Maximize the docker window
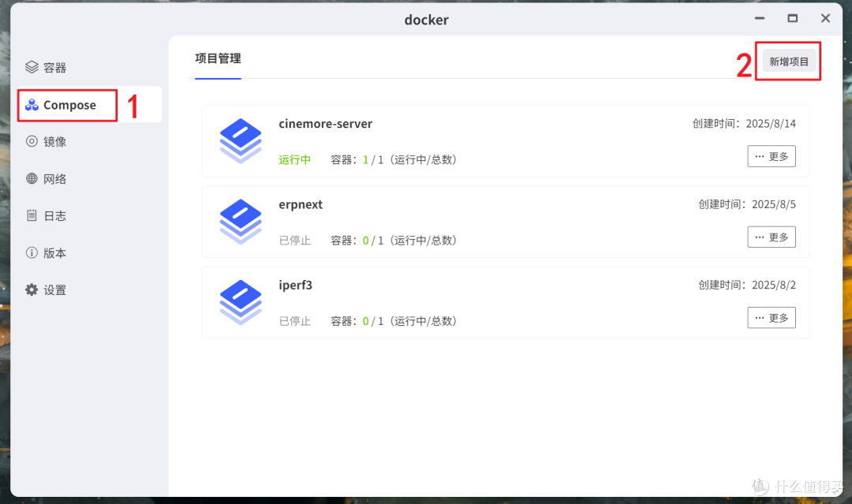Screen dimensions: 852x504 [793, 18]
